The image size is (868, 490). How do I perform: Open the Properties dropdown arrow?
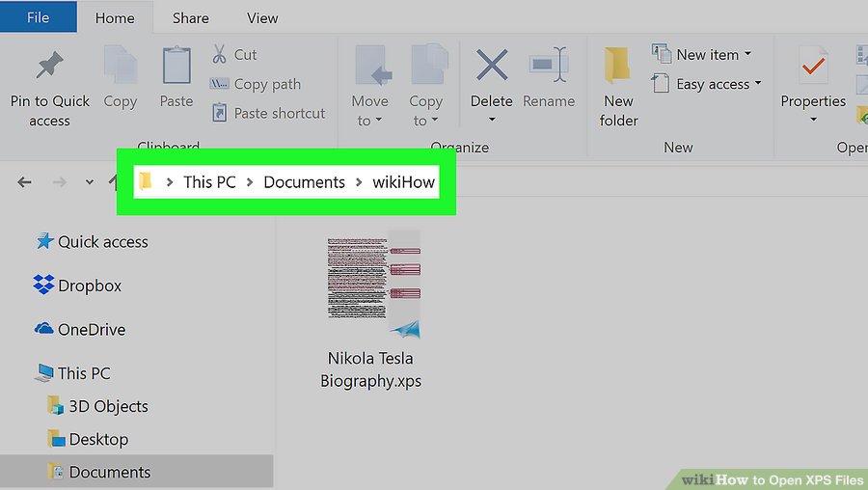click(x=813, y=119)
